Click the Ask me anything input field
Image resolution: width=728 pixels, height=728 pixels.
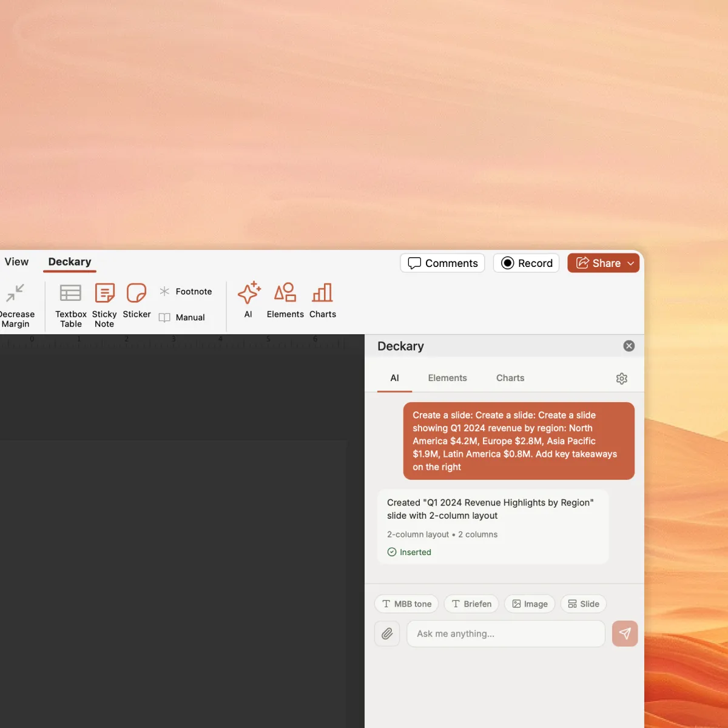coord(505,634)
